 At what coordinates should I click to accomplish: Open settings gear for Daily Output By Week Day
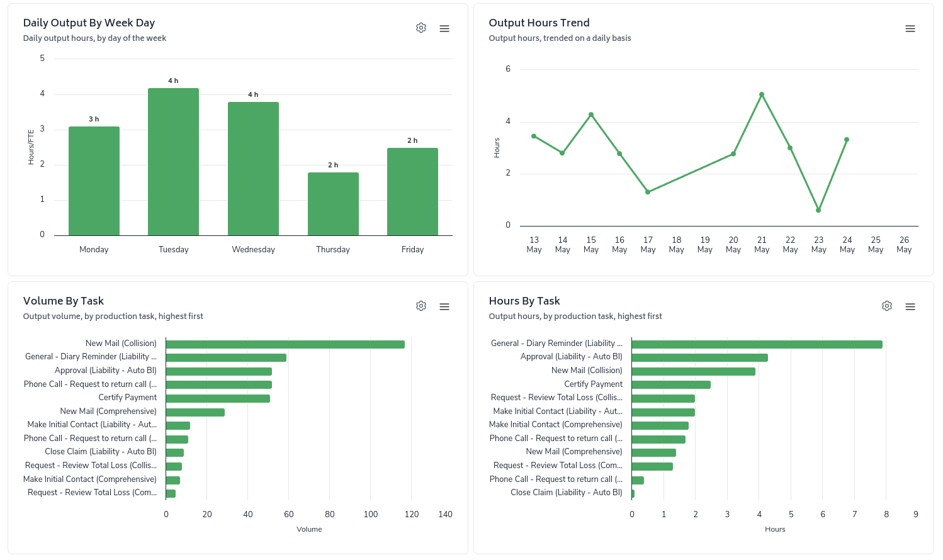pos(421,28)
